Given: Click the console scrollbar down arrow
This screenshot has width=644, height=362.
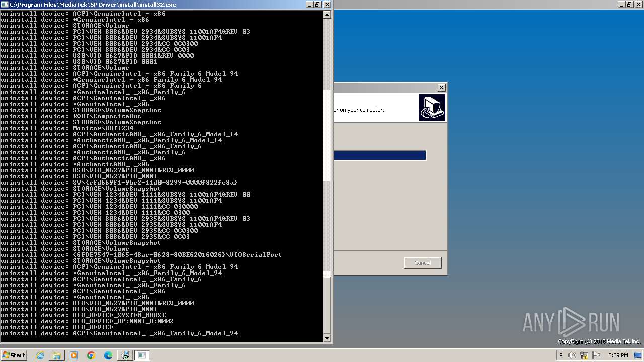Looking at the screenshot, I should pyautogui.click(x=327, y=337).
